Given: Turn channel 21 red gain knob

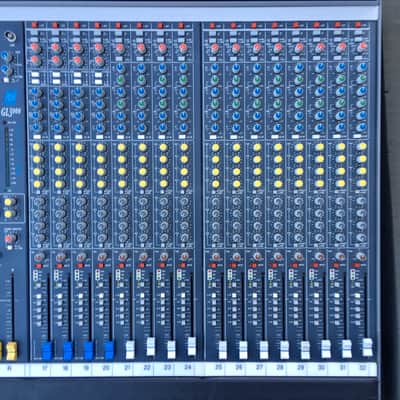Looking at the screenshot, I should (120, 49).
